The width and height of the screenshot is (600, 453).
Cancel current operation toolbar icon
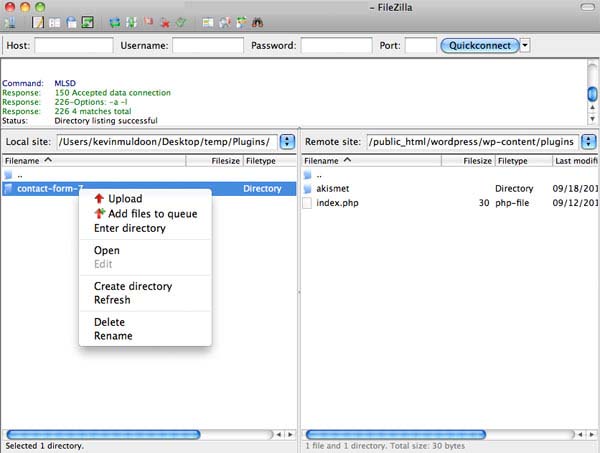point(148,22)
